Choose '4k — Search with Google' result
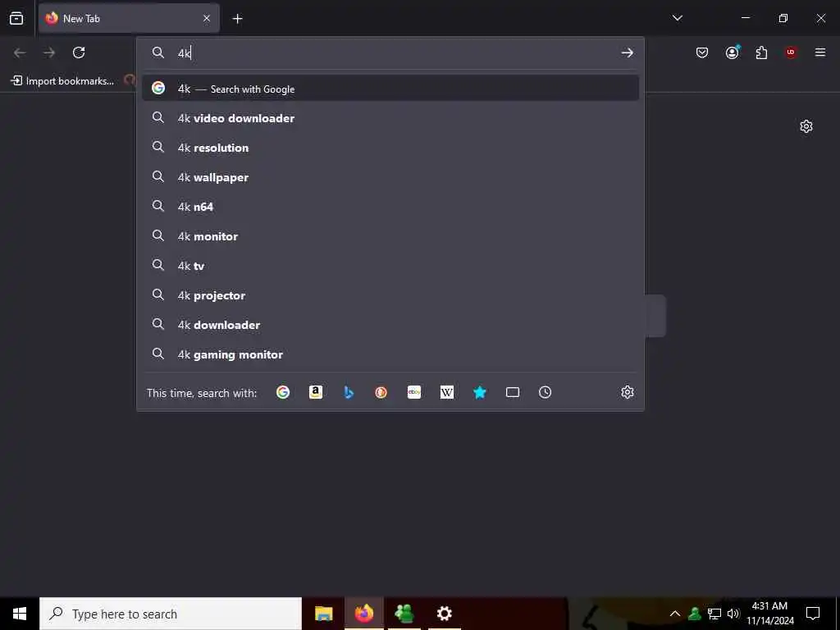 point(390,88)
